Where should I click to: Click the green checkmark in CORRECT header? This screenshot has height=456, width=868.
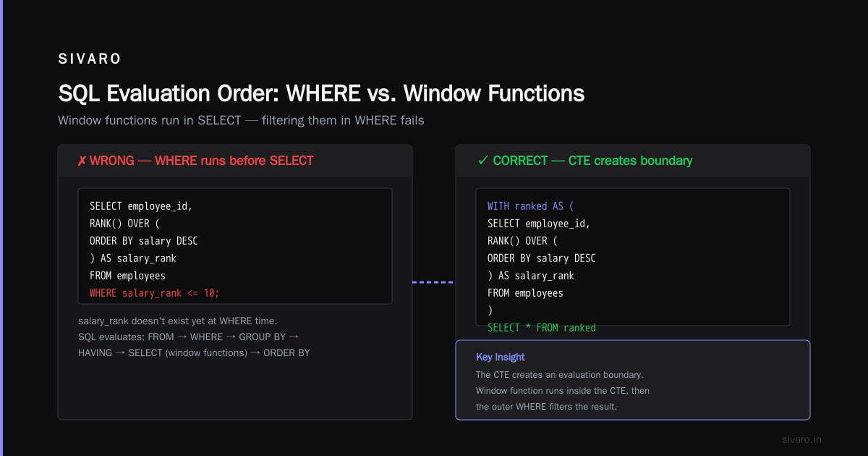tap(483, 161)
